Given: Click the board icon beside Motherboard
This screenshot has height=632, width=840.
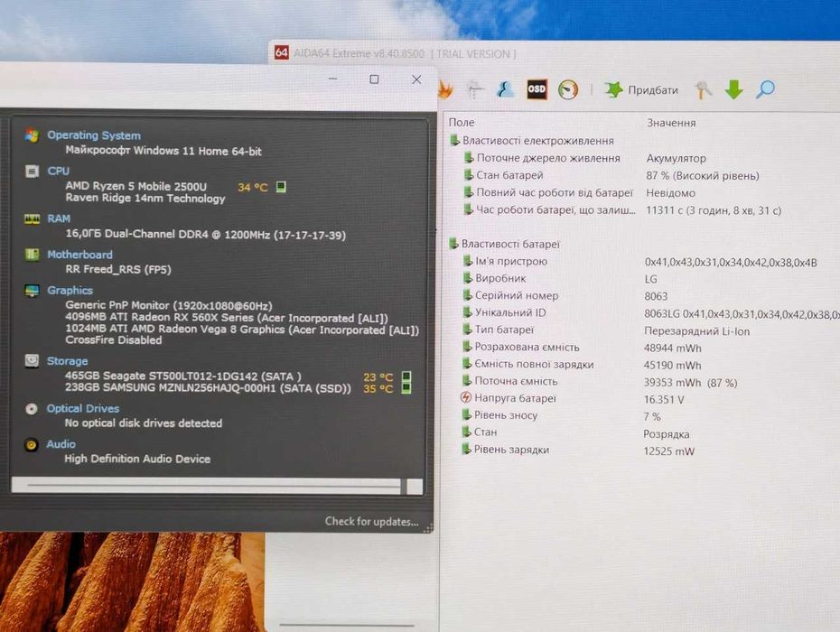Looking at the screenshot, I should 32,255.
